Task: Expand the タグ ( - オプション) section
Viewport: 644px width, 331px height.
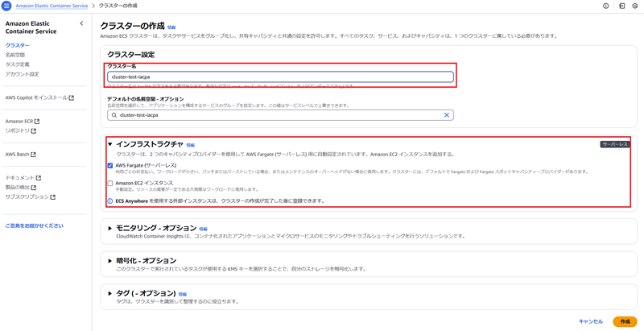Action: point(110,294)
